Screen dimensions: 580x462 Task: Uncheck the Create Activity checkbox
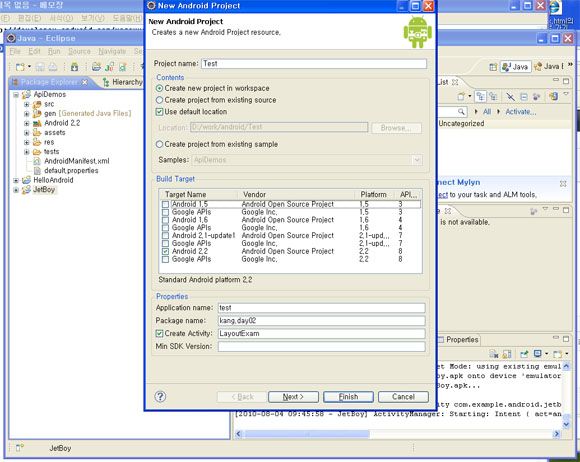[x=159, y=333]
